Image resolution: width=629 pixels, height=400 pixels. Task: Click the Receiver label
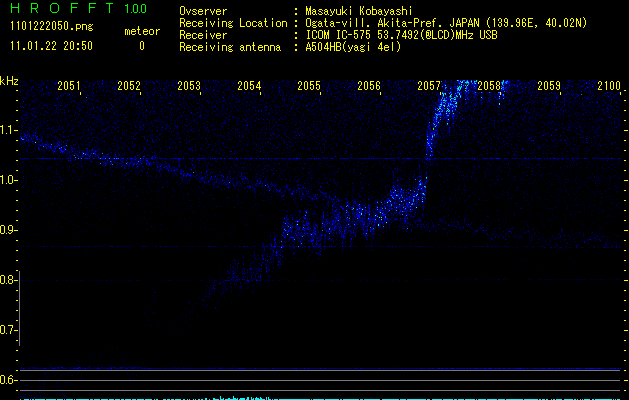[203, 35]
